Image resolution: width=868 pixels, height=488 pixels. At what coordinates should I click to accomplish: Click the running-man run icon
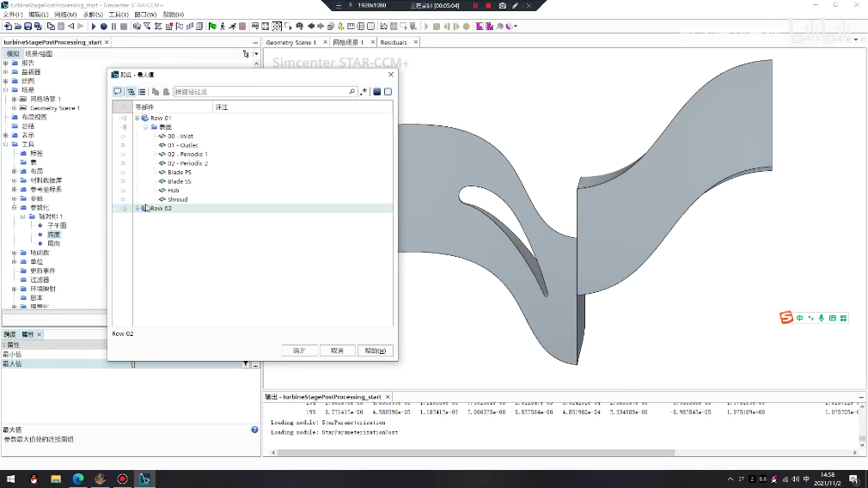[233, 26]
